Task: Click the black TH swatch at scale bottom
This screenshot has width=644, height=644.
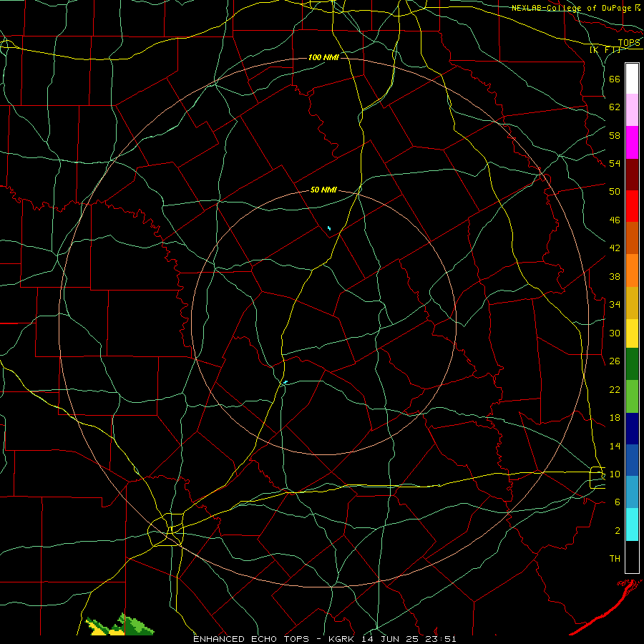Action: 632,557
